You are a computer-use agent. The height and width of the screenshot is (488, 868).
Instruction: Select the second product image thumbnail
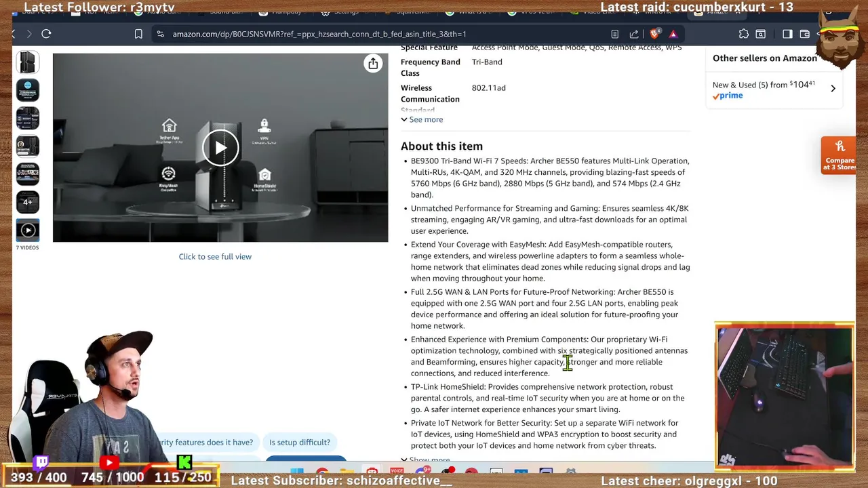(x=28, y=90)
